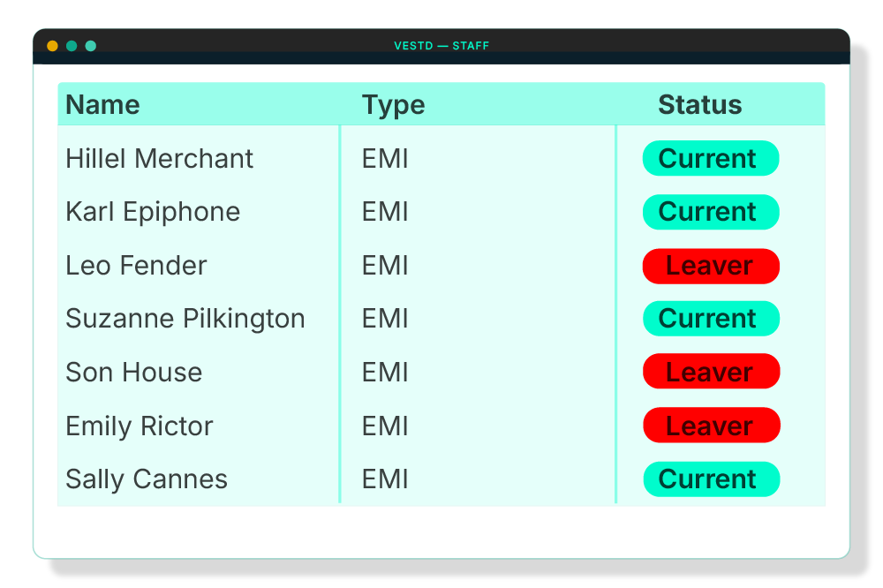Click the EMI type in Hillel Merchant's row
The image size is (883, 588).
[x=385, y=158]
